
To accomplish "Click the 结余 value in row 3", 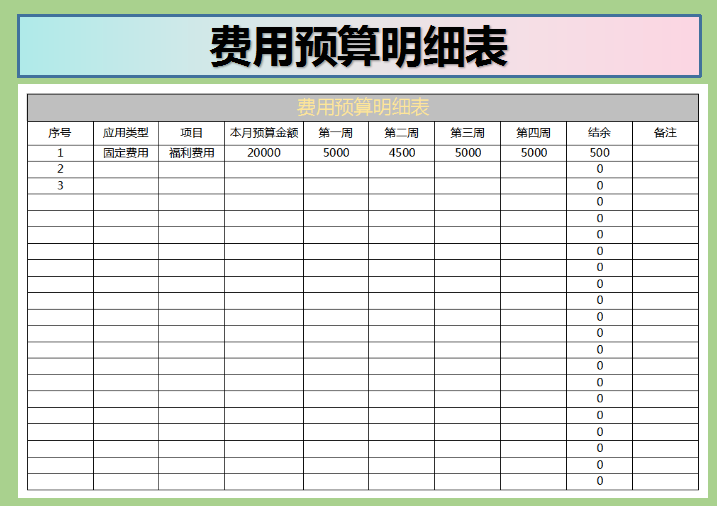I will (599, 186).
